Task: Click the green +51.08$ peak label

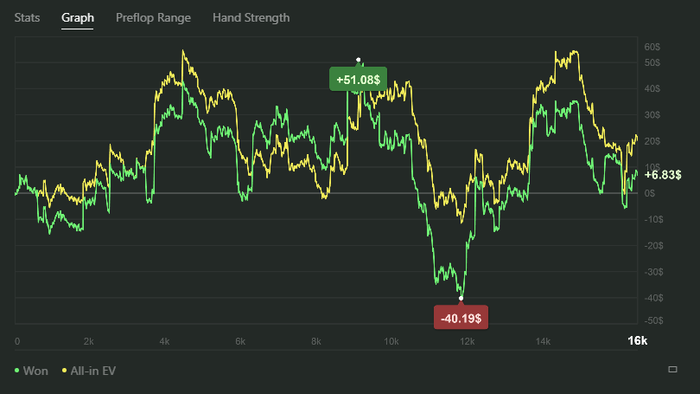Action: point(358,79)
